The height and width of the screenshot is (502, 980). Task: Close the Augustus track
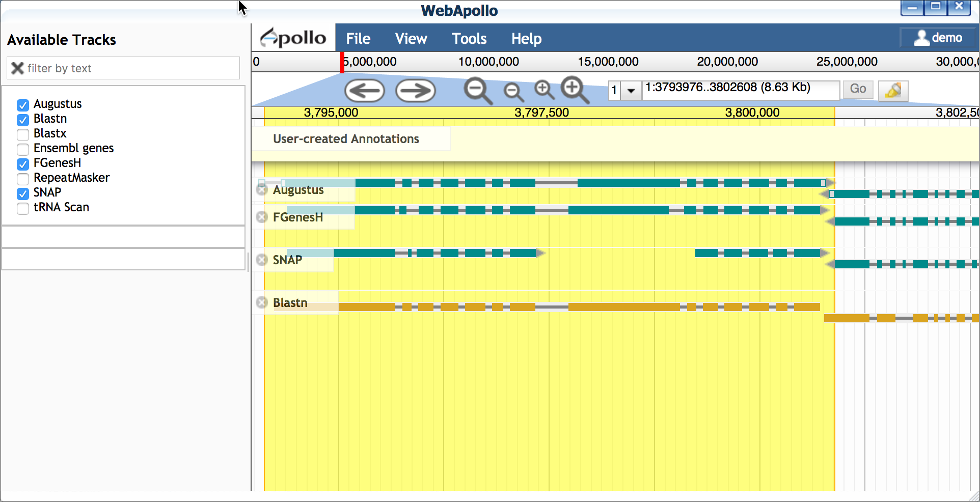pos(262,190)
